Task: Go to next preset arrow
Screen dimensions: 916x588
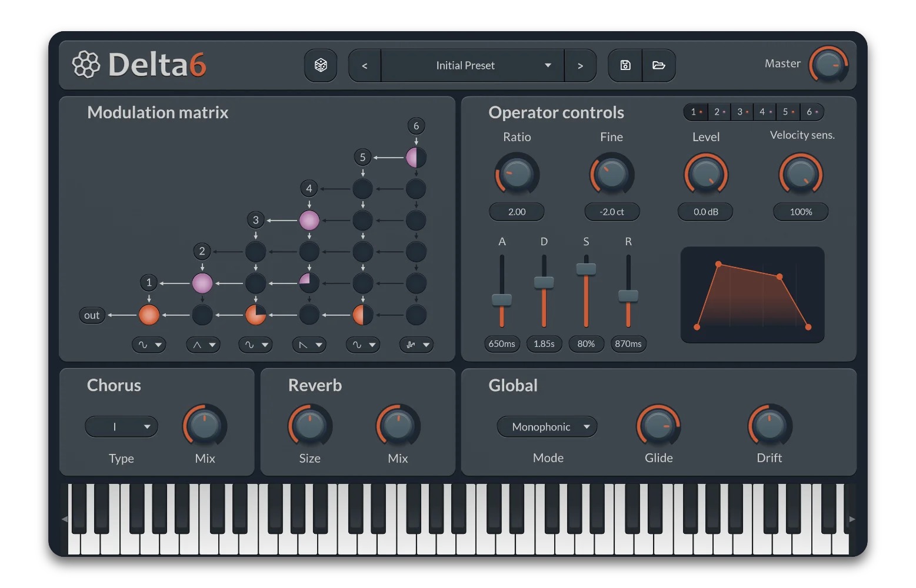Action: tap(580, 66)
